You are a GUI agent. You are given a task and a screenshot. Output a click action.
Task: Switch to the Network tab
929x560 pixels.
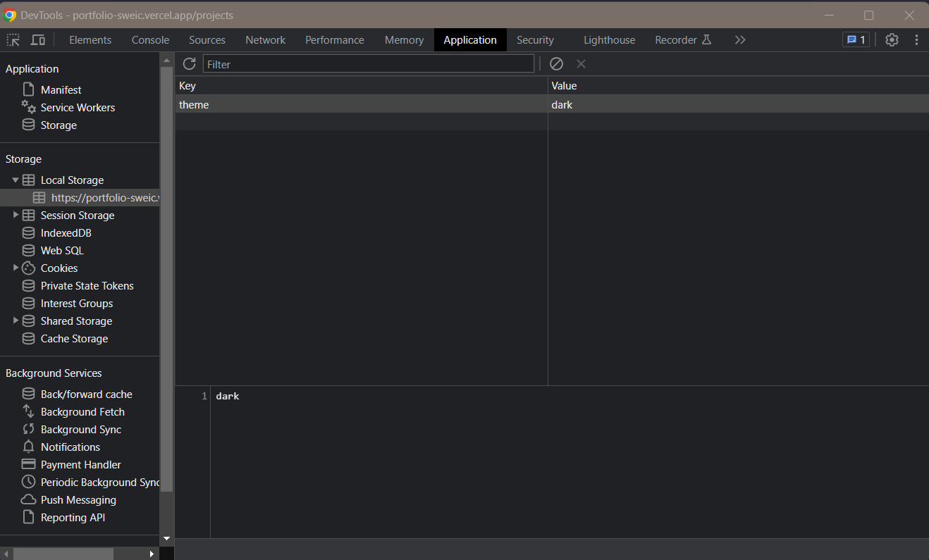[x=265, y=40]
